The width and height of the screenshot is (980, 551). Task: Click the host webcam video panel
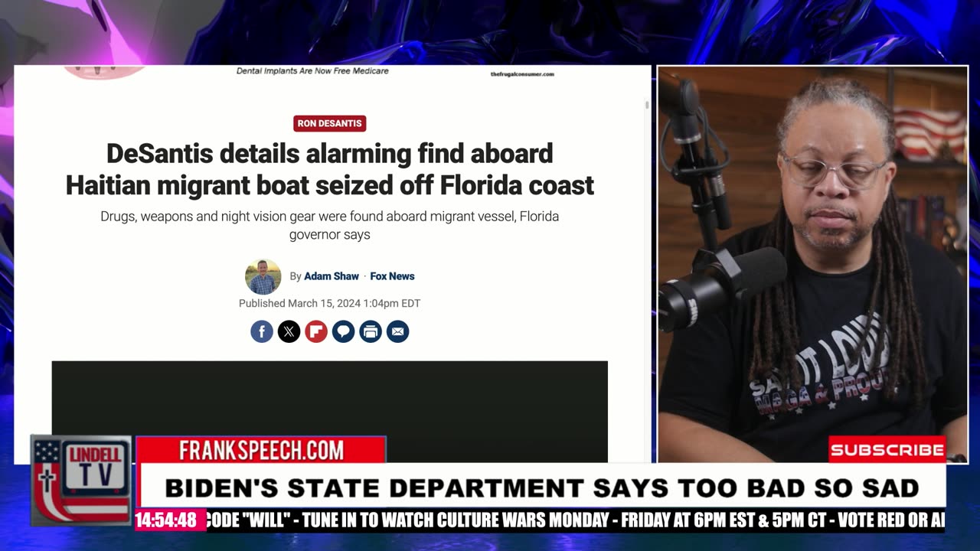[812, 265]
